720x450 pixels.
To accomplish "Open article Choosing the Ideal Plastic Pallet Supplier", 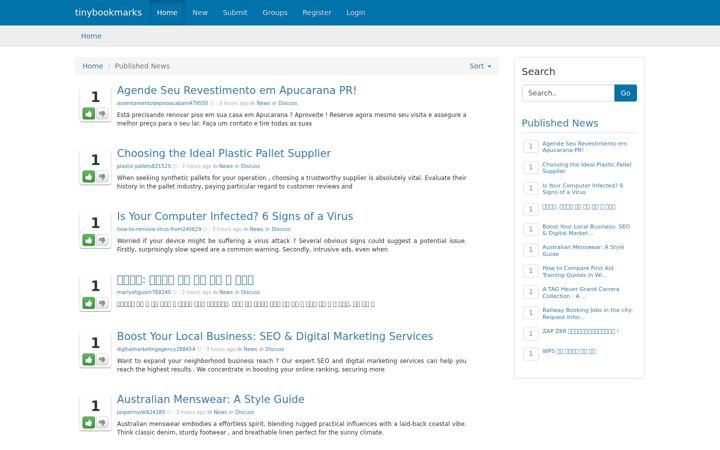I will 224,153.
